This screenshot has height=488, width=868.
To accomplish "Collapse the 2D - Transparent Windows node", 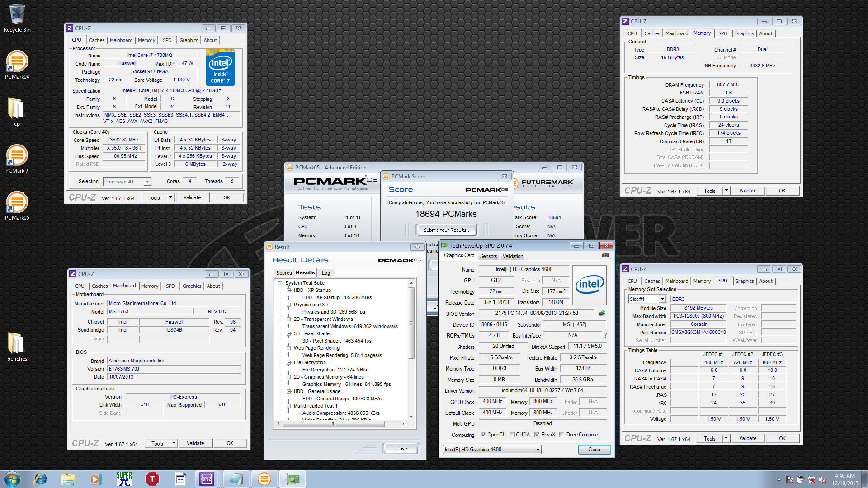I will pos(289,319).
